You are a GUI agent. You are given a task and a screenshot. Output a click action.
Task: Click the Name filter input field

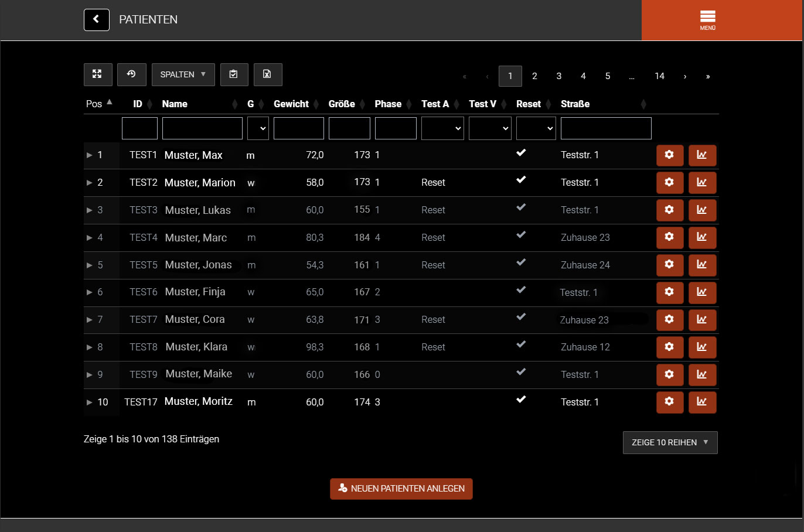point(202,128)
